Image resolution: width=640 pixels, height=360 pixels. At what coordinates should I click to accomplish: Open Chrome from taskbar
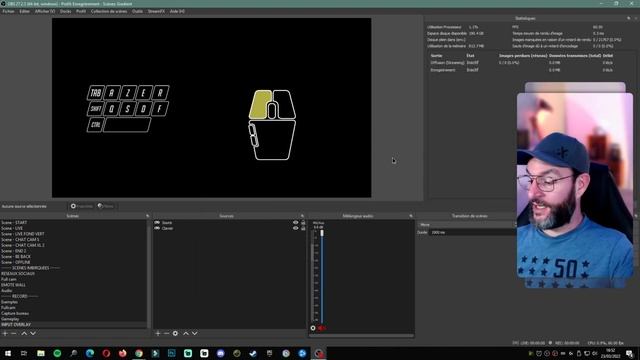[139, 353]
